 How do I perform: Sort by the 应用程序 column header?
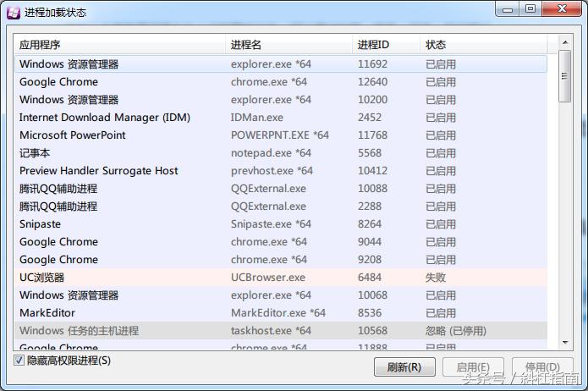pyautogui.click(x=119, y=45)
